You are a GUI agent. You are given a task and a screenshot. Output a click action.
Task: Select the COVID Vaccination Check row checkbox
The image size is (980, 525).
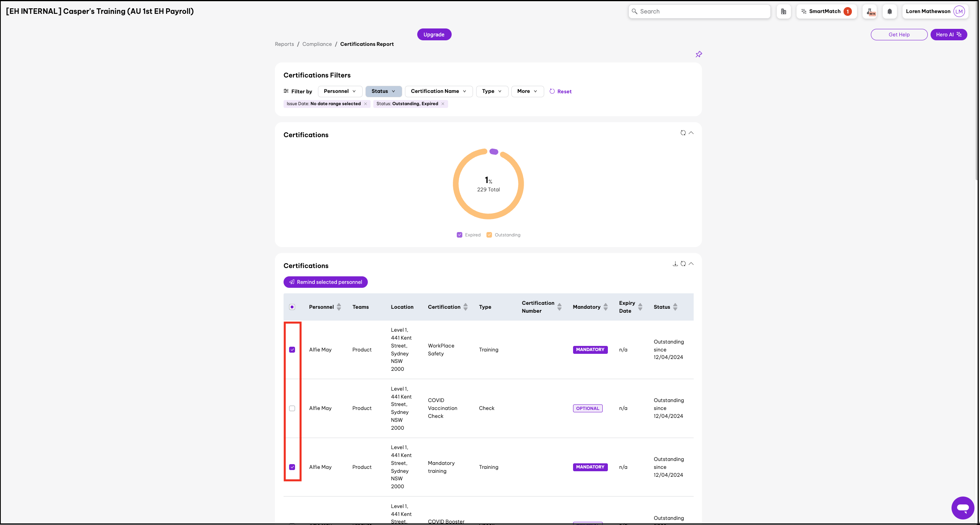292,408
